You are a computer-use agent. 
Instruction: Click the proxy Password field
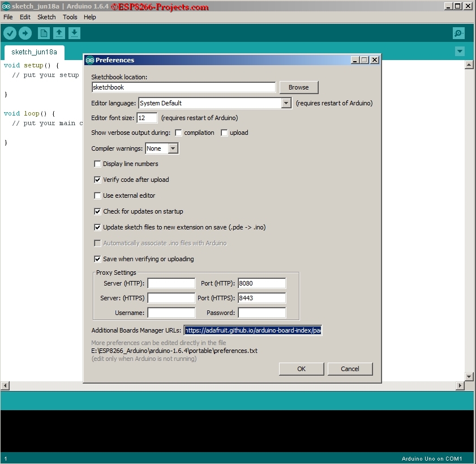[x=261, y=313]
